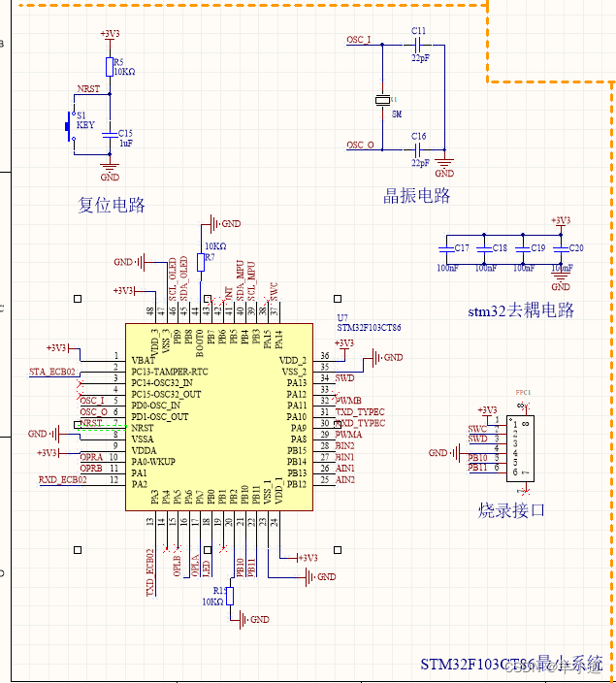
Task: Click the VBAT pin name on chip
Action: 144,361
